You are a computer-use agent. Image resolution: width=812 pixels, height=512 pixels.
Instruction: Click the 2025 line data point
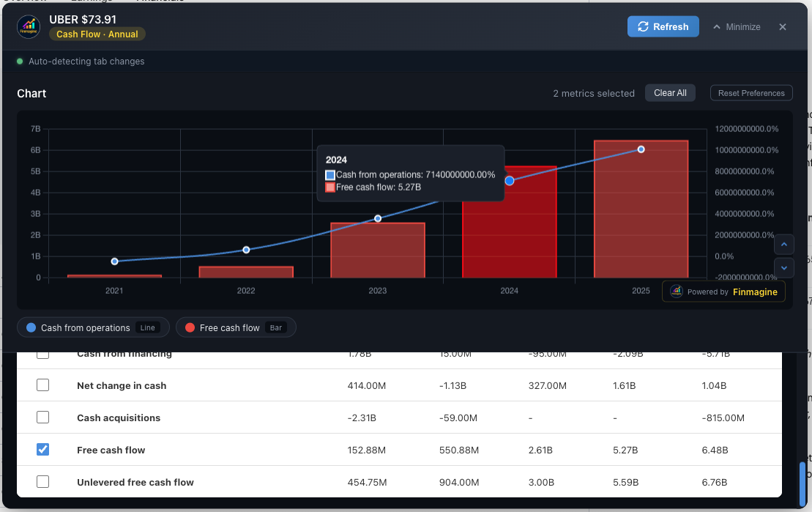[x=641, y=149]
